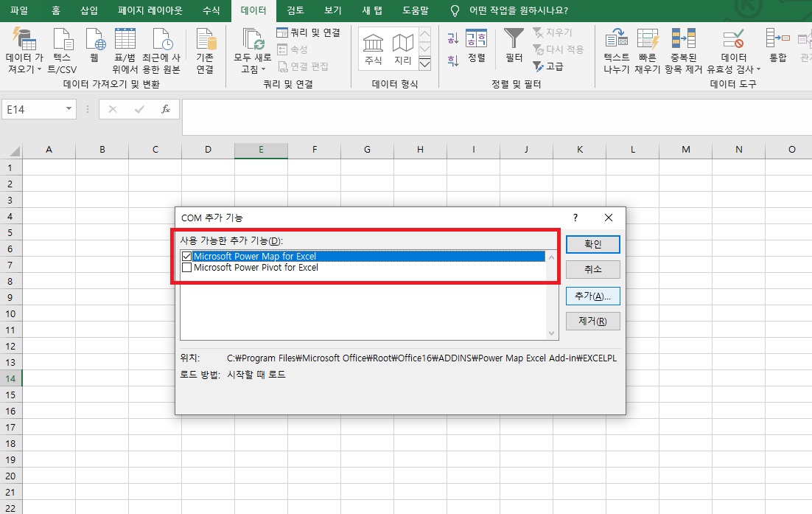The width and height of the screenshot is (812, 514).
Task: Sort descending with 내림차순 icon
Action: pyautogui.click(x=452, y=60)
